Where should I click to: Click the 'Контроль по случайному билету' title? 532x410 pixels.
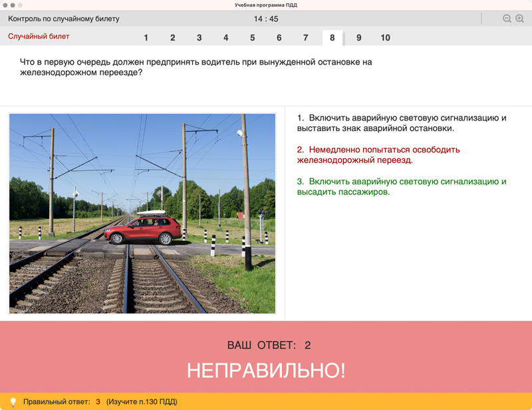pos(64,19)
